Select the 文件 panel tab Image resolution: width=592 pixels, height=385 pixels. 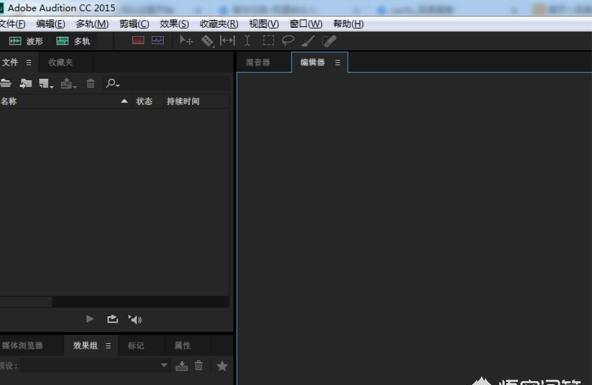(10, 62)
